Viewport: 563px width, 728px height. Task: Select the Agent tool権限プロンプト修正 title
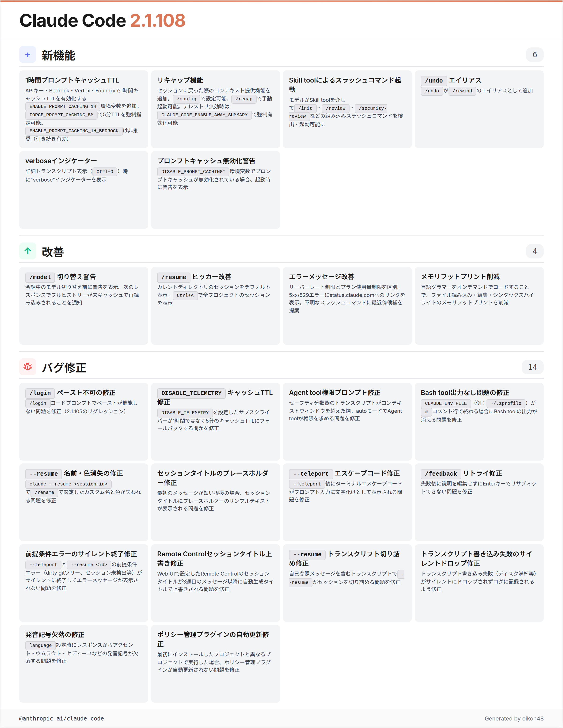click(x=335, y=393)
